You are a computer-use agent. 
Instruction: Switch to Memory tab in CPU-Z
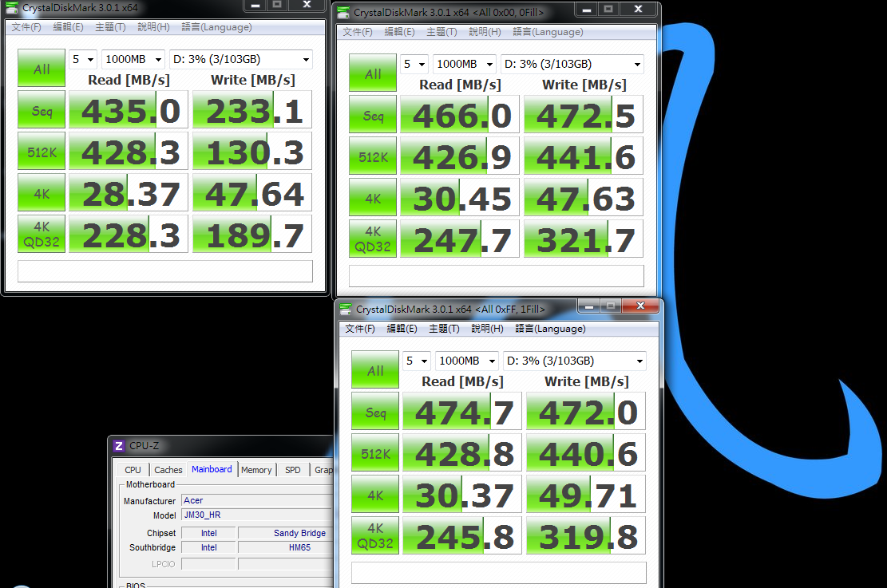(256, 470)
